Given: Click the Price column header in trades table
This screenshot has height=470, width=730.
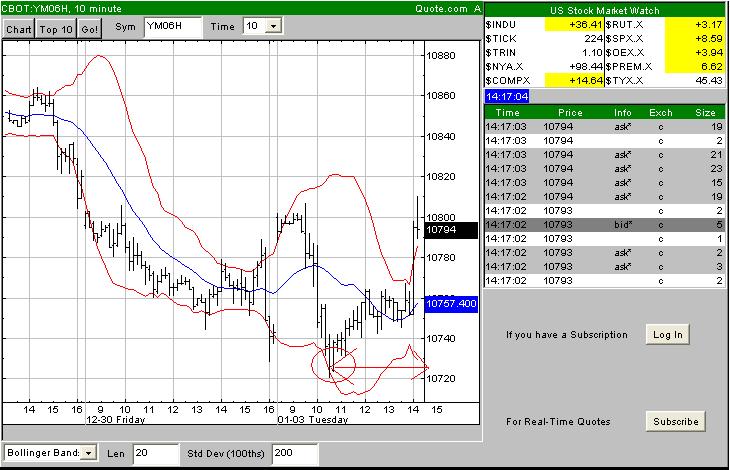Looking at the screenshot, I should click(570, 113).
